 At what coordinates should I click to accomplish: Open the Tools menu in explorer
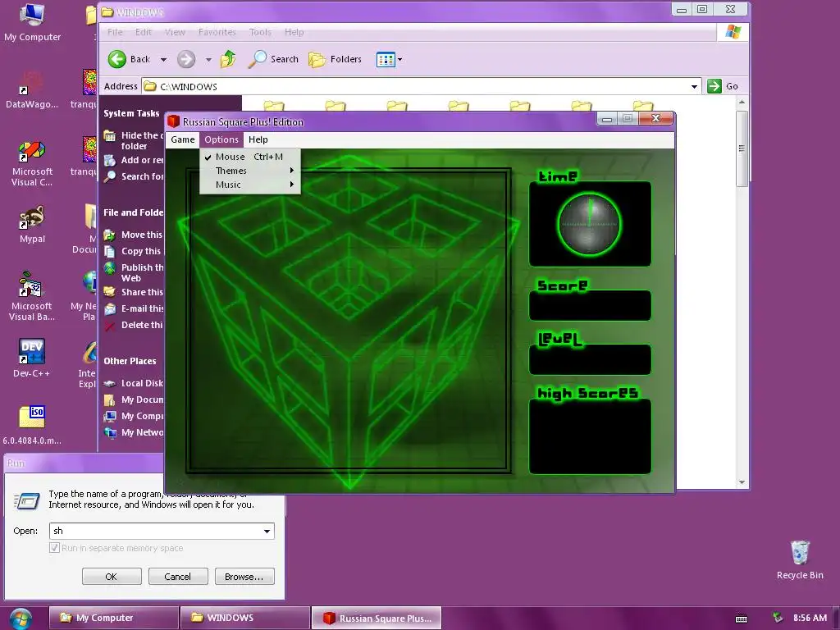click(260, 32)
